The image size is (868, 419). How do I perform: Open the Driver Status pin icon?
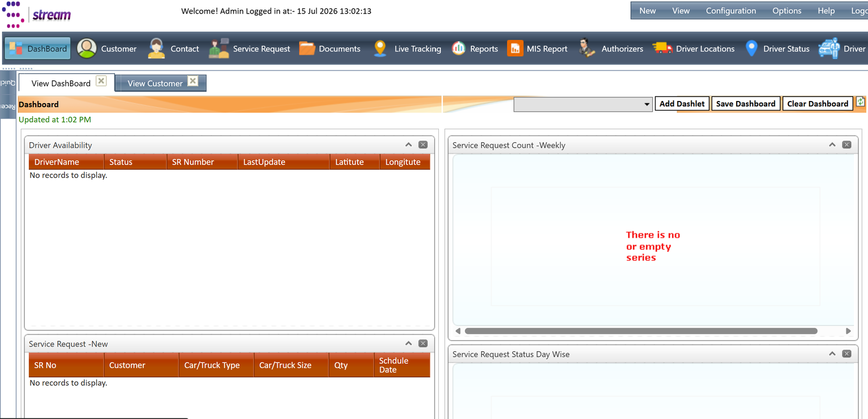coord(751,48)
